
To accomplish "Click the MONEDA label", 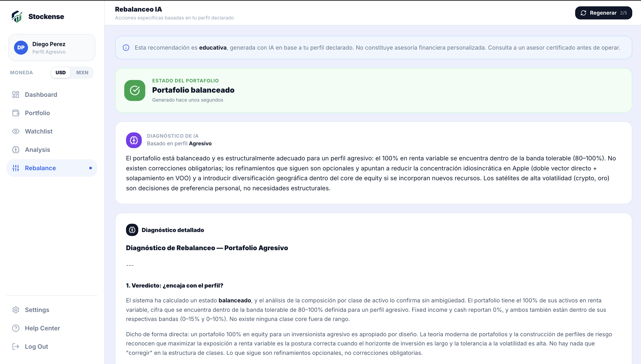I will tap(21, 73).
